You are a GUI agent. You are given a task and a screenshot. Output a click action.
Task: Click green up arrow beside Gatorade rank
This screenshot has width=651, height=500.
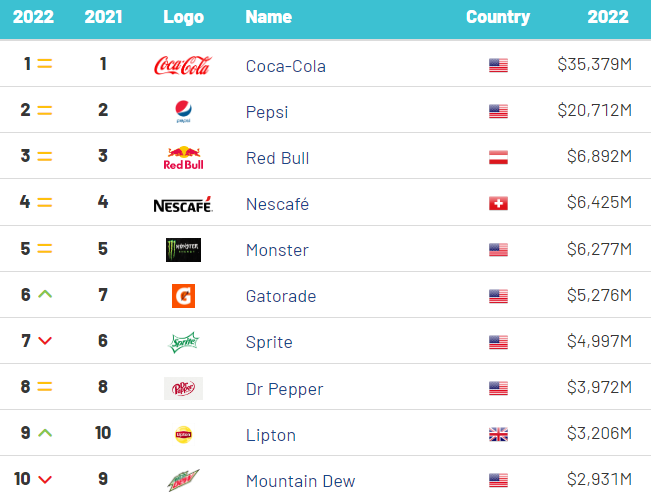tap(45, 294)
